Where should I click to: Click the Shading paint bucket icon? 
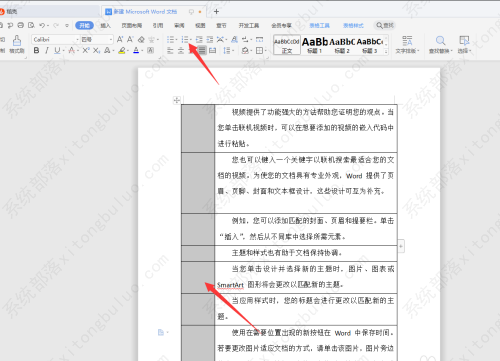(245, 51)
